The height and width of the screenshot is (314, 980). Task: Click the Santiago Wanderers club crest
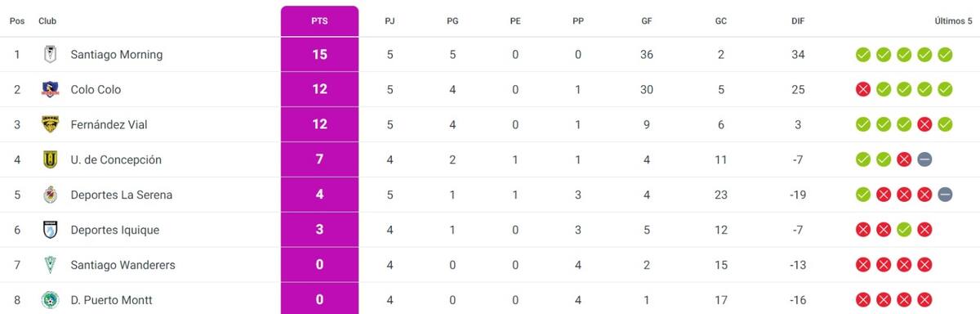coord(50,266)
